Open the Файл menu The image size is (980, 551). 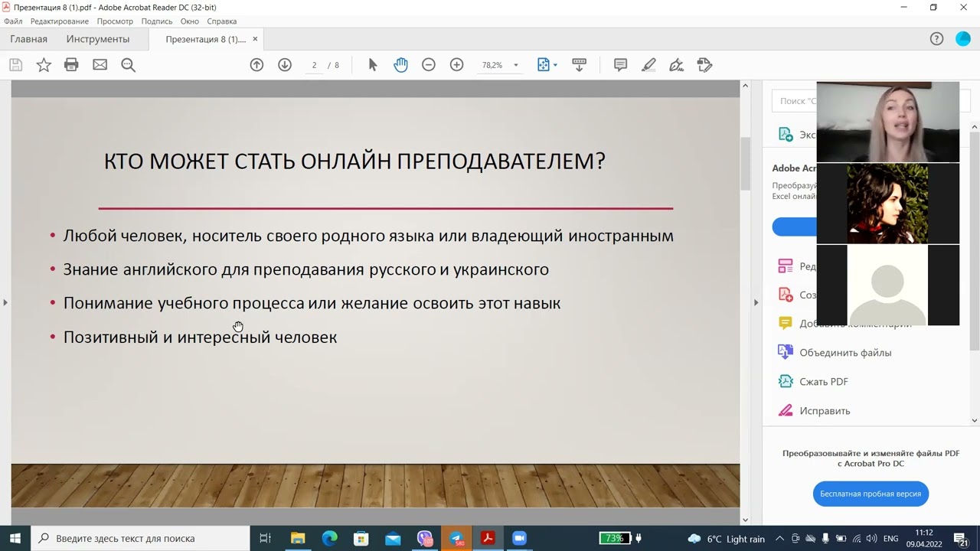(13, 21)
